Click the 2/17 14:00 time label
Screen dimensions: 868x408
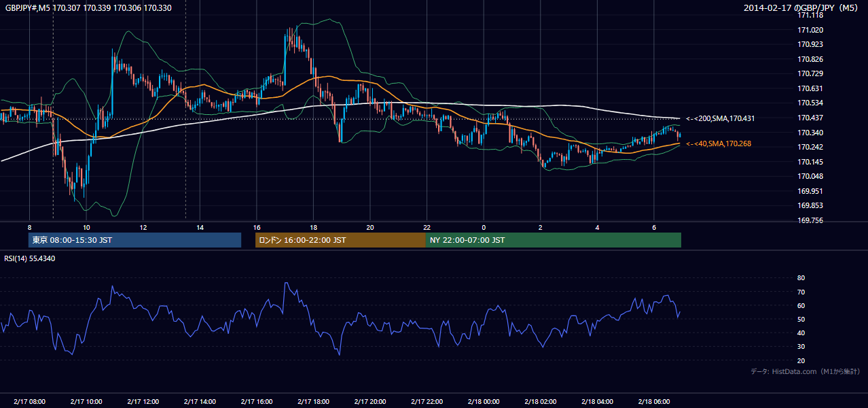pyautogui.click(x=200, y=402)
